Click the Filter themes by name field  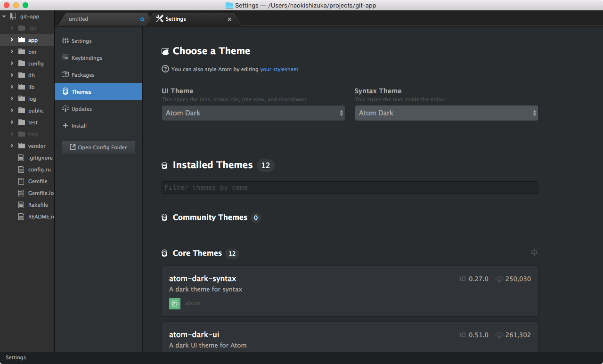(350, 187)
